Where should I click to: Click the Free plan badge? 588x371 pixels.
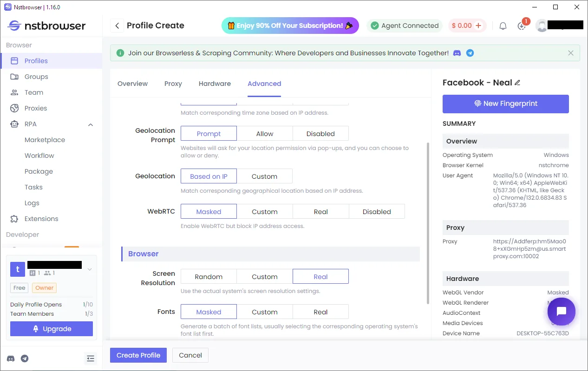coord(20,288)
